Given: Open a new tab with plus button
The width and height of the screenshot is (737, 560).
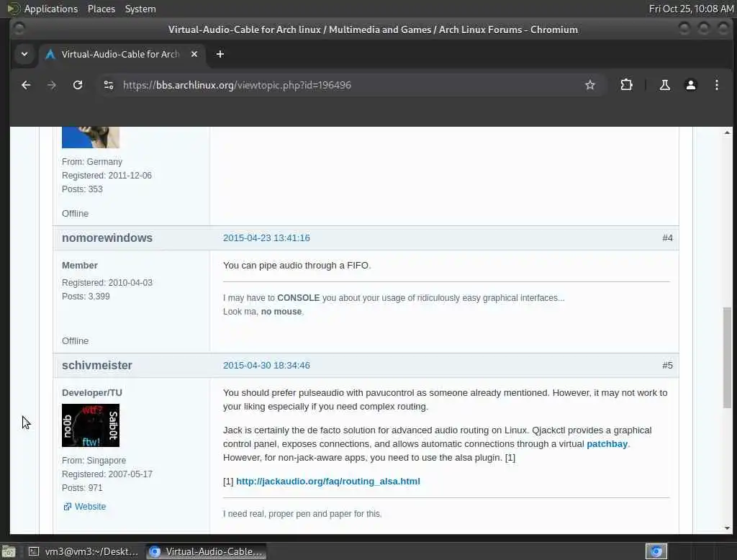Looking at the screenshot, I should 220,54.
